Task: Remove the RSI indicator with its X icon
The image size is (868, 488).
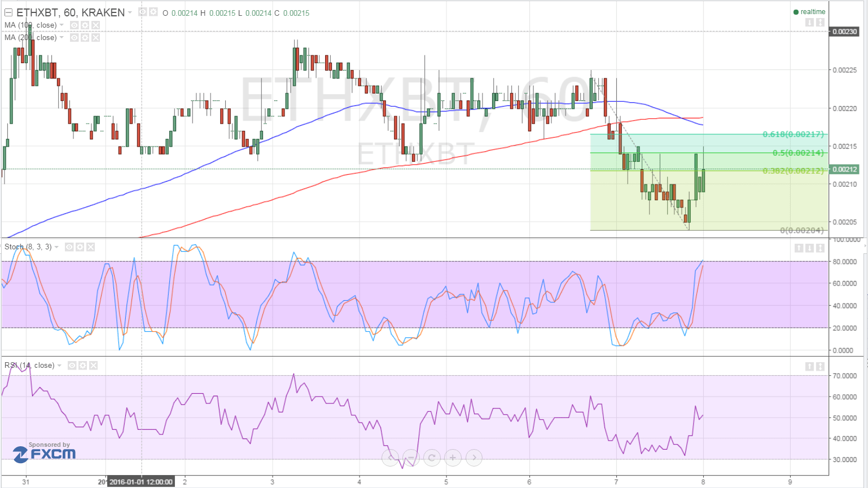Action: click(x=93, y=365)
